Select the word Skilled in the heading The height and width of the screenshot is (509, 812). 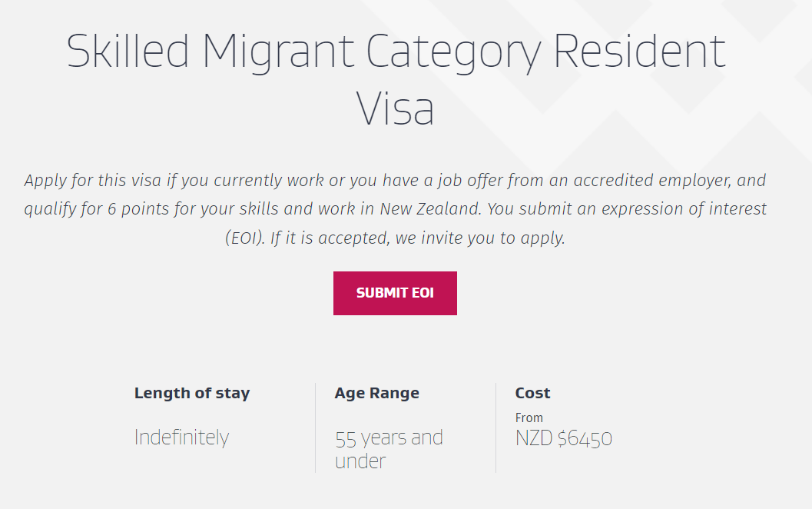pyautogui.click(x=128, y=52)
